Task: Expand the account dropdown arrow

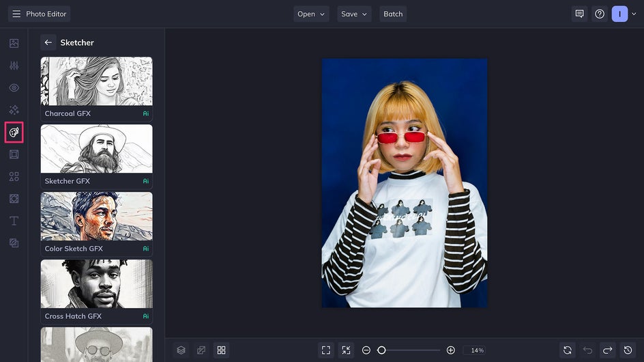Action: click(634, 14)
